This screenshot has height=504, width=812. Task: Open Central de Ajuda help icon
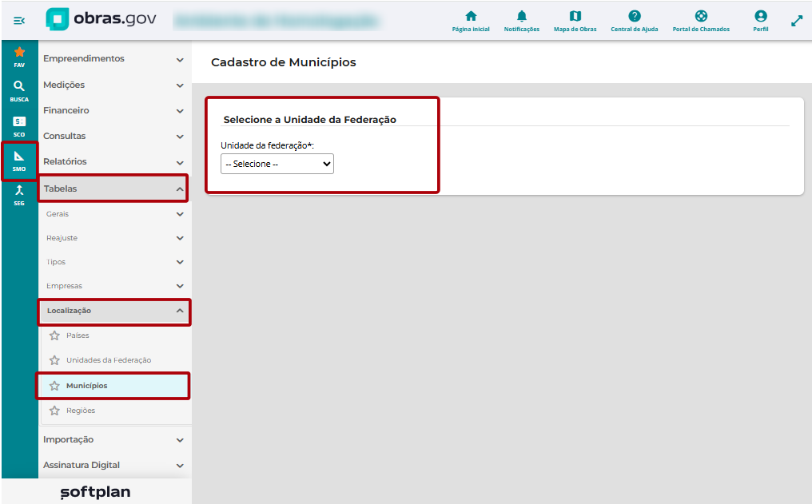[x=635, y=22]
